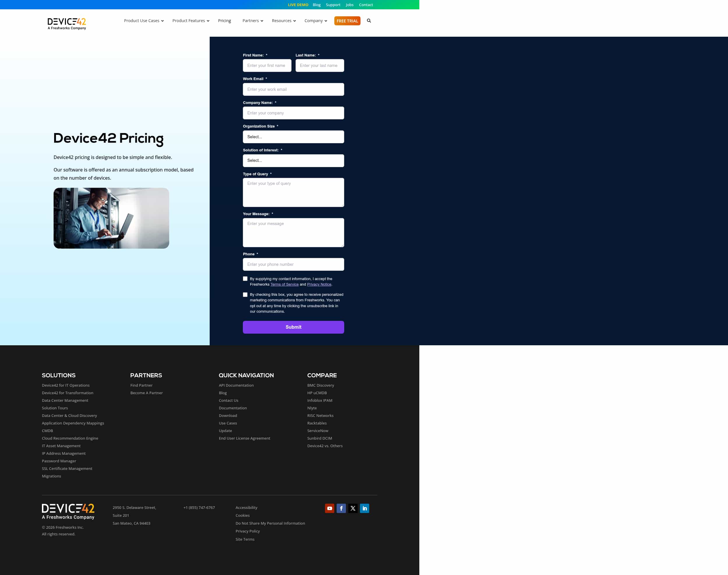Click the FREE TRIAL button
The height and width of the screenshot is (575, 728).
(347, 21)
